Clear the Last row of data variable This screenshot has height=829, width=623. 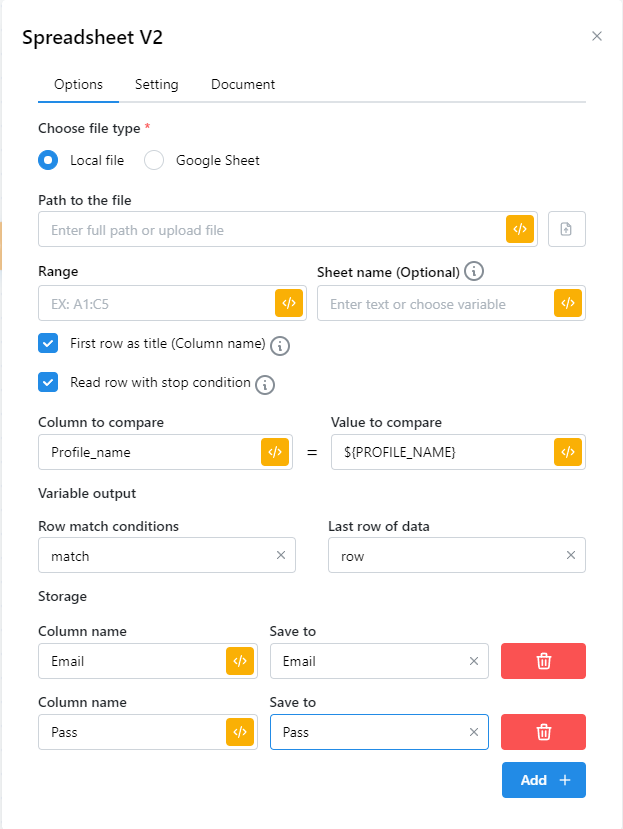tap(571, 556)
